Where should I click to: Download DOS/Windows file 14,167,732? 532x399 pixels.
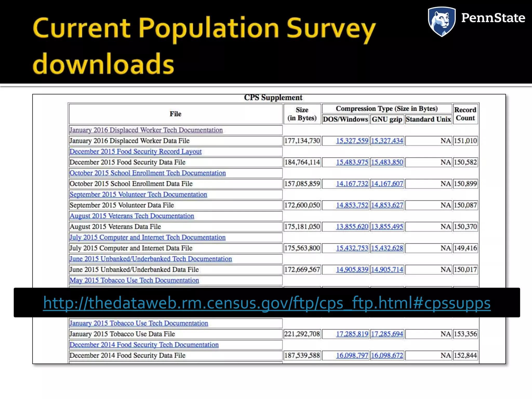[x=352, y=184]
